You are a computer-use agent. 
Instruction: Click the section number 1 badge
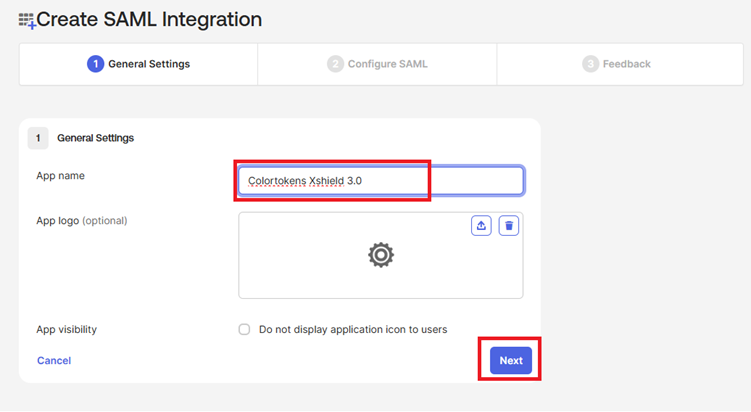(x=38, y=138)
